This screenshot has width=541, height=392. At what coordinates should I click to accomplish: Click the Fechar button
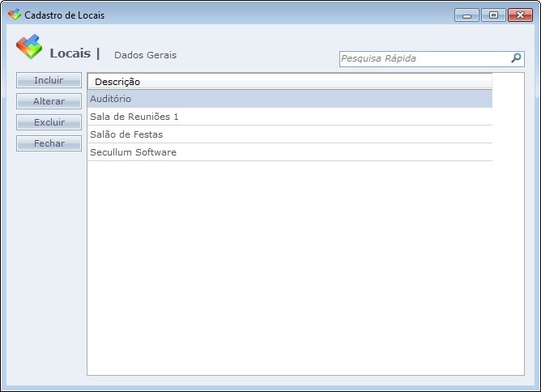49,143
